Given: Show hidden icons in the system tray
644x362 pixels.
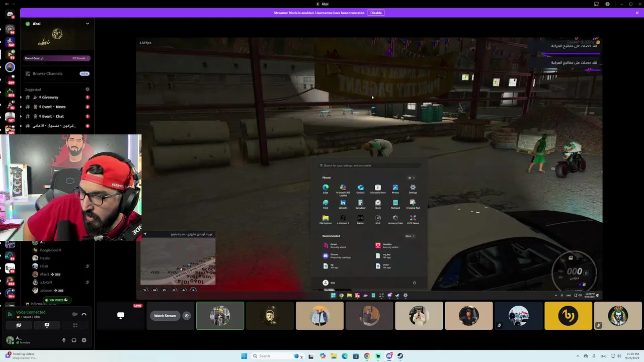Looking at the screenshot, I should coord(578,356).
